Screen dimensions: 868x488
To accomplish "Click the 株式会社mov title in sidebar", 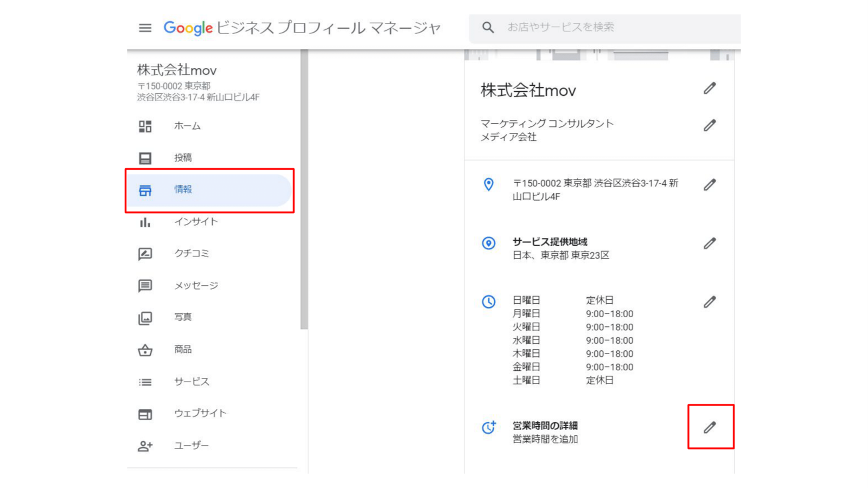I will tap(177, 70).
